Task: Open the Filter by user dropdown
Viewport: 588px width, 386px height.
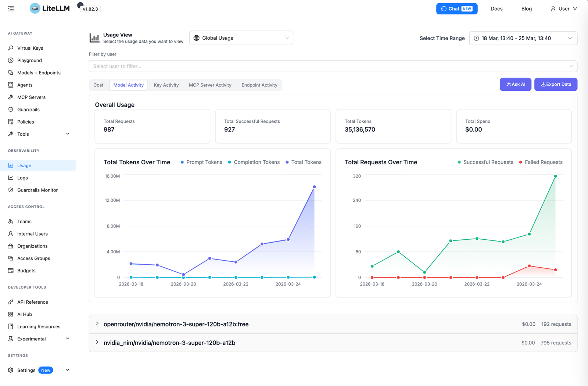Action: pos(333,66)
